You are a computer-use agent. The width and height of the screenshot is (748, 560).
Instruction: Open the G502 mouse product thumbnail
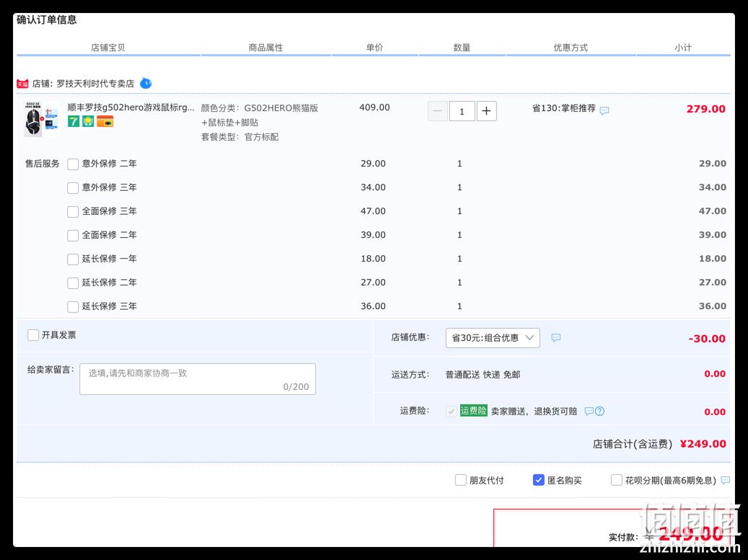pos(42,119)
